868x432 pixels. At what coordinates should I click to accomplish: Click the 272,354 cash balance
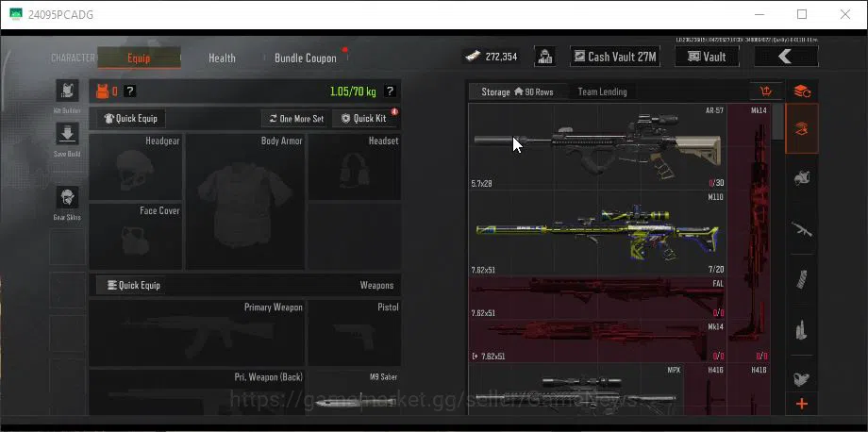pos(501,57)
